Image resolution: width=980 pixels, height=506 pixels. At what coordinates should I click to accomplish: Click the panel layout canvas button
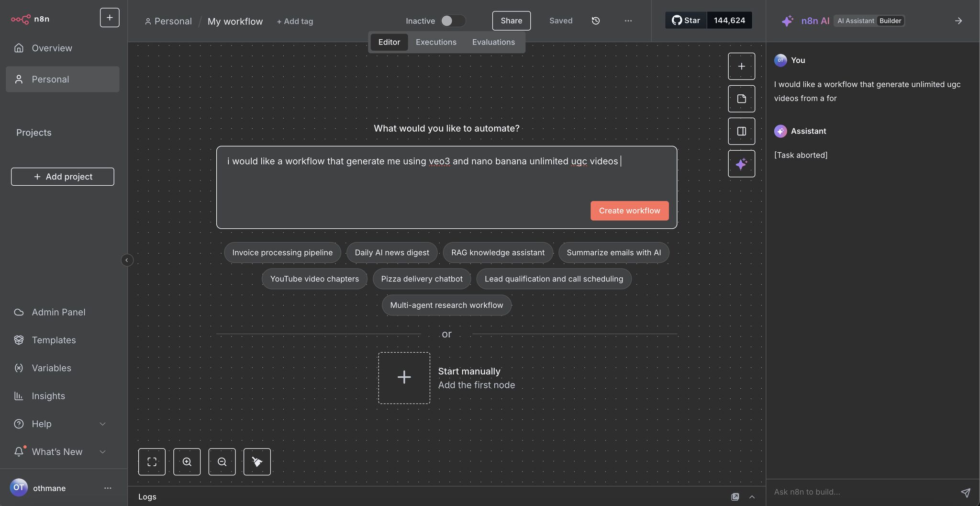[741, 131]
